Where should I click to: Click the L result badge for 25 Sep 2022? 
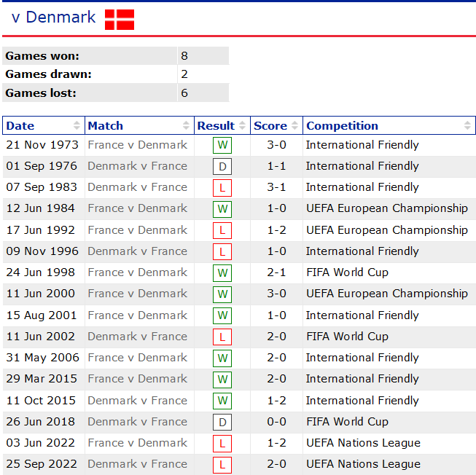(x=222, y=464)
